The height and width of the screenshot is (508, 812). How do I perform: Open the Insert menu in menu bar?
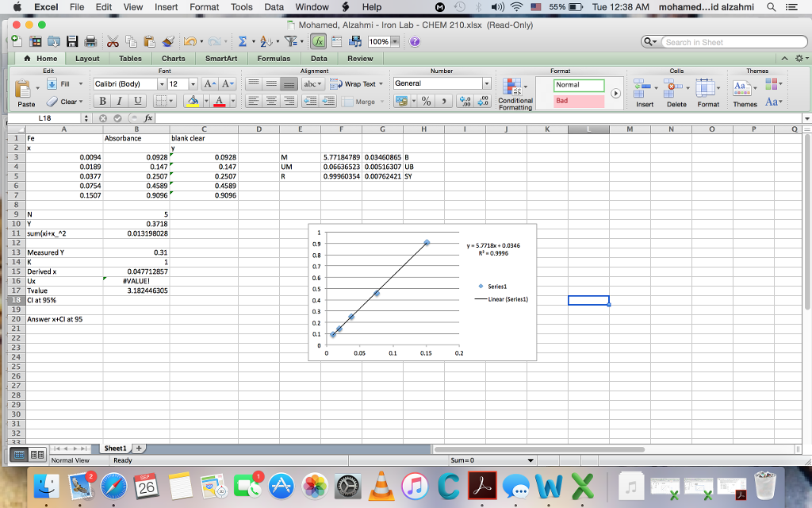point(166,7)
